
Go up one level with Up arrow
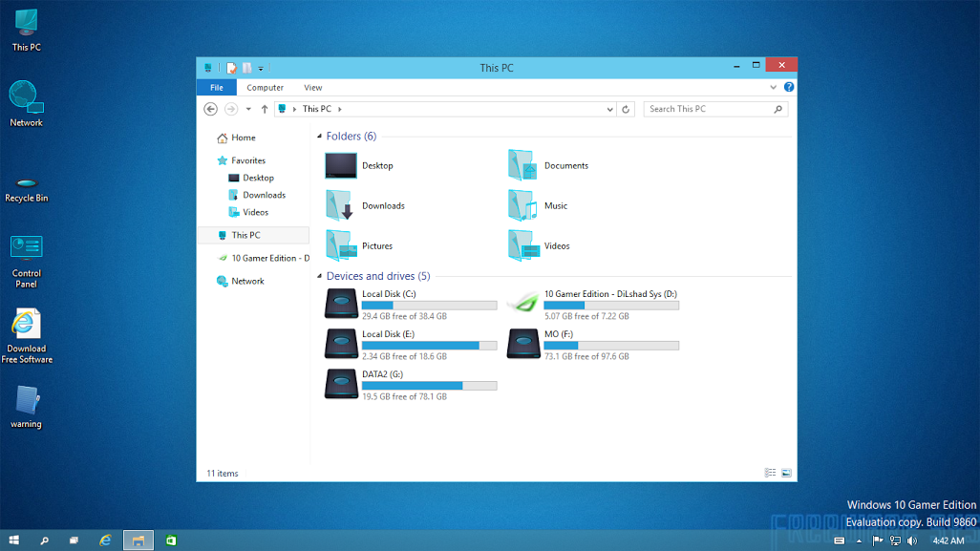(265, 109)
